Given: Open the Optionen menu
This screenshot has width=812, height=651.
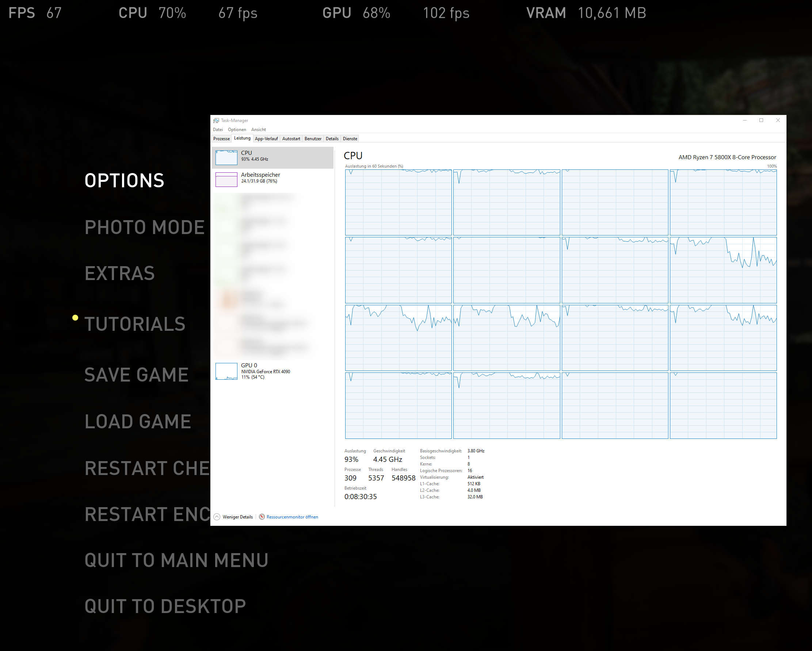Looking at the screenshot, I should (237, 130).
